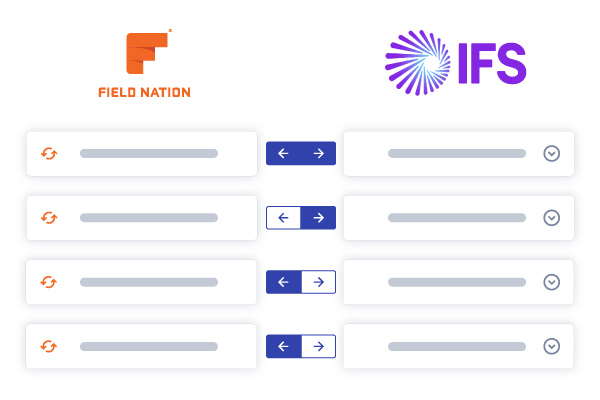Click sync icon in third row
Viewport: 600px width, 400px height.
49,282
